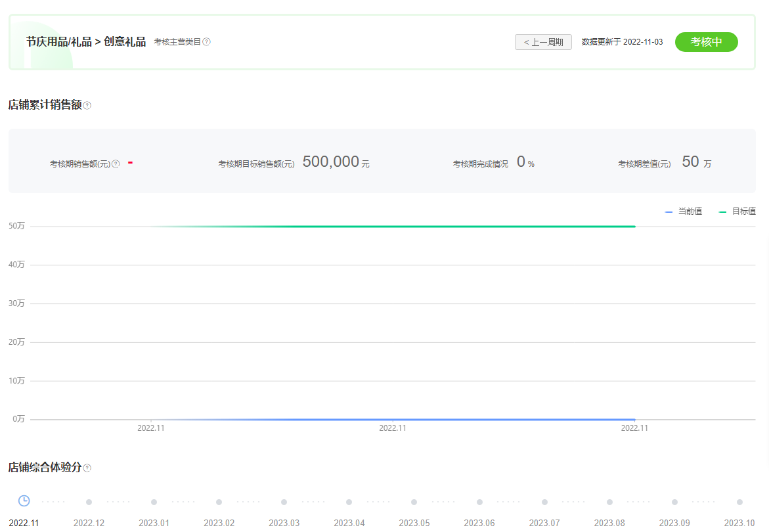Viewport: 769px width, 532px height.
Task: Select the 2023.08 timeline dot
Action: (x=609, y=502)
